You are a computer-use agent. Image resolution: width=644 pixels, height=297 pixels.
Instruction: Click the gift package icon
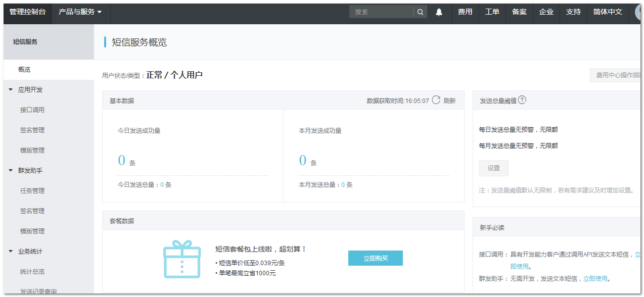(x=182, y=259)
